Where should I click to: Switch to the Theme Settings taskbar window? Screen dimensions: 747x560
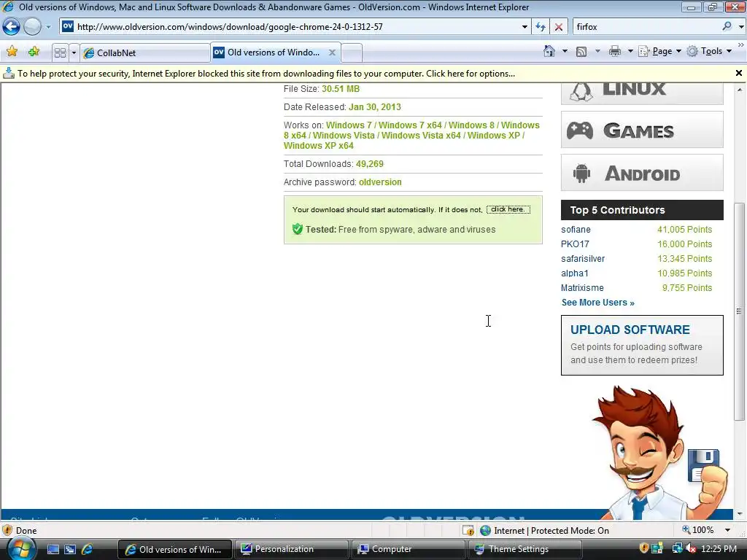coord(525,549)
